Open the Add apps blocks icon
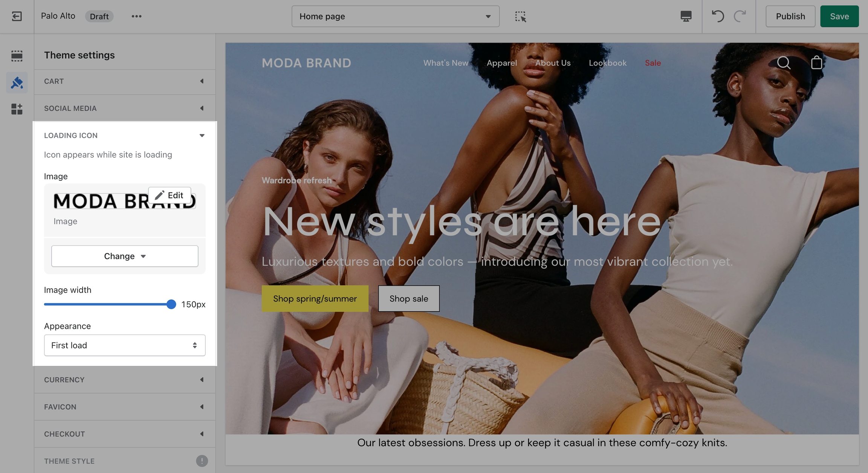 click(x=17, y=109)
